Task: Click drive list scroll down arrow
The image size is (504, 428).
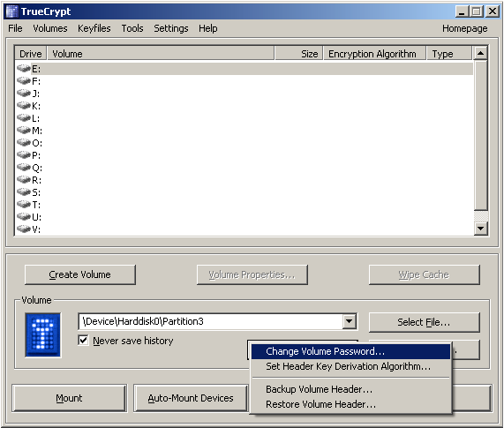Action: [x=480, y=229]
